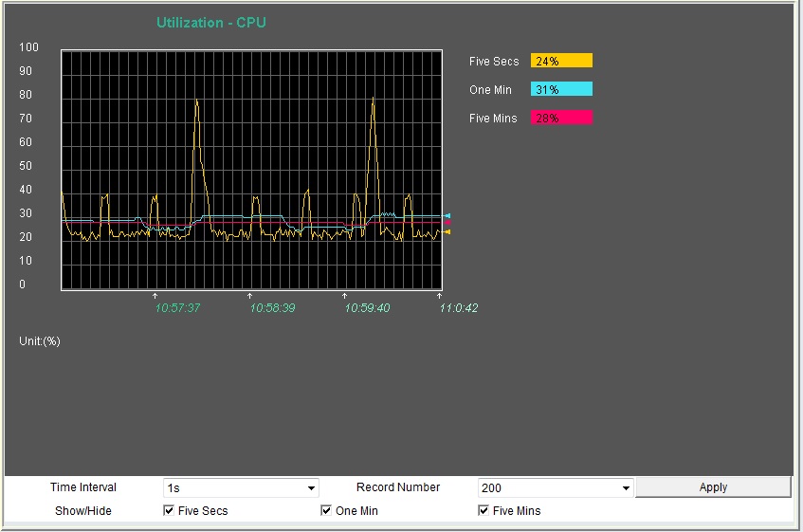
Task: Click the cyan One Min 31% swatch
Action: click(x=561, y=90)
